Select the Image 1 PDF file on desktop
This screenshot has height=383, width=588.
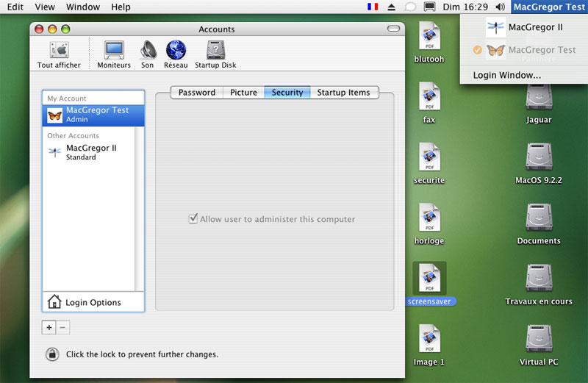429,338
